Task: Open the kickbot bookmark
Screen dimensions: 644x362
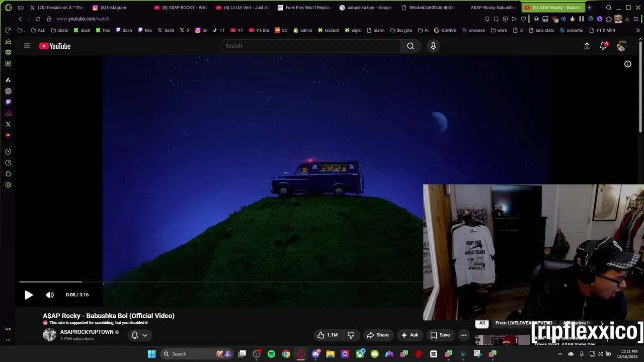Action: (x=328, y=30)
